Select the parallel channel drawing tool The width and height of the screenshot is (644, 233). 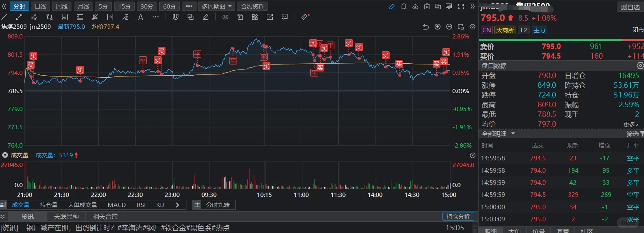click(64, 17)
